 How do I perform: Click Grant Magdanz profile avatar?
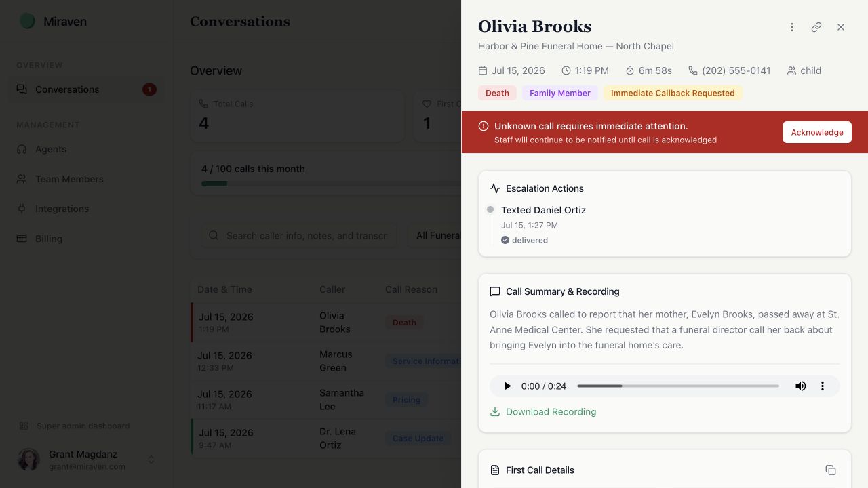[28, 460]
